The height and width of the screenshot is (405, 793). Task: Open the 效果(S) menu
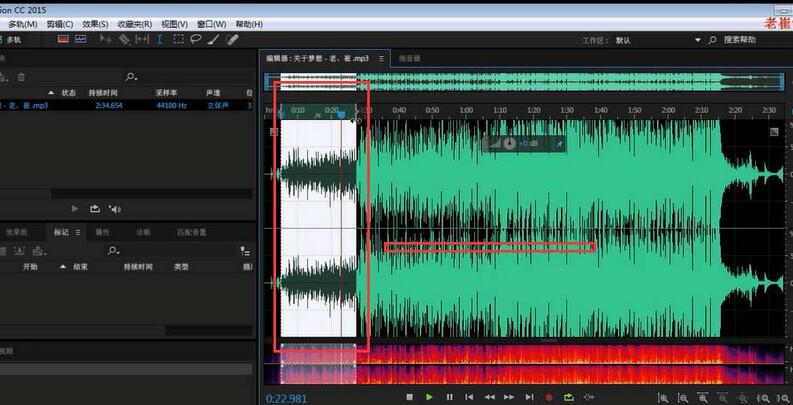pyautogui.click(x=96, y=23)
